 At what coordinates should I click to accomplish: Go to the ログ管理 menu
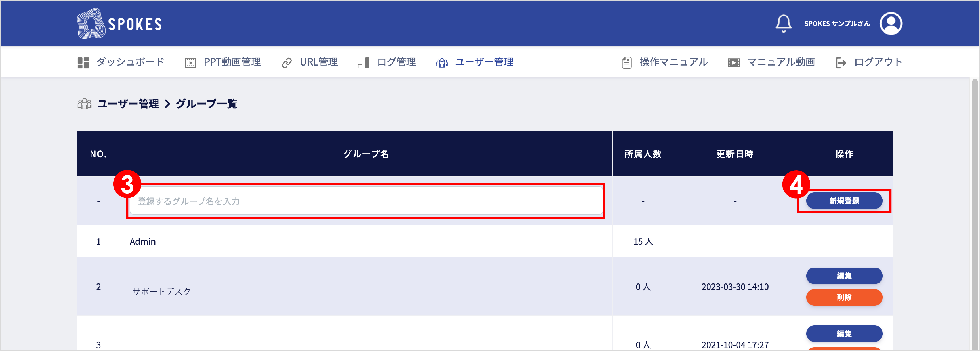396,62
